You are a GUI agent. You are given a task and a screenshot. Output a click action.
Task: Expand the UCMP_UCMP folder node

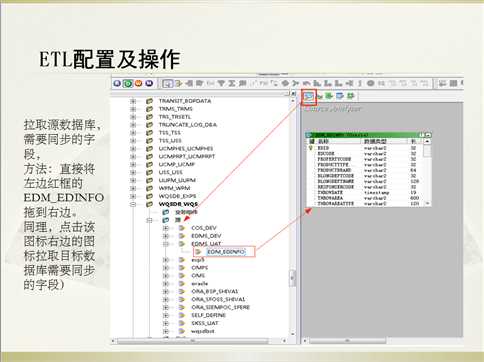(x=133, y=164)
